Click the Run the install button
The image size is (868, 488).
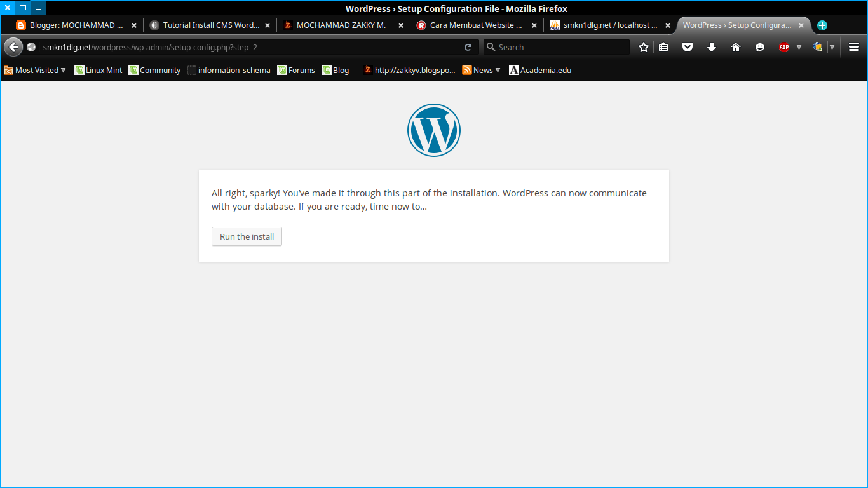click(247, 236)
